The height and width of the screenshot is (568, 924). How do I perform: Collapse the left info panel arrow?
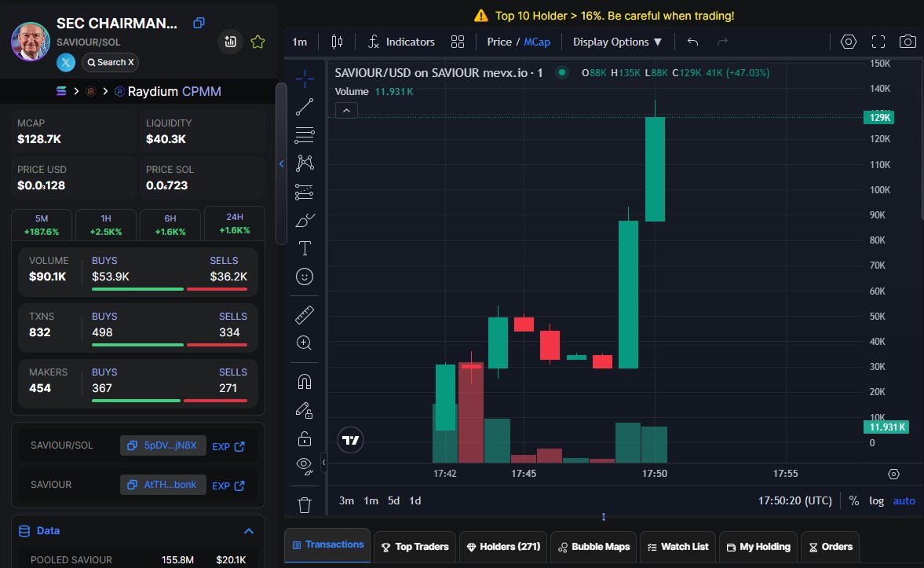[x=282, y=164]
